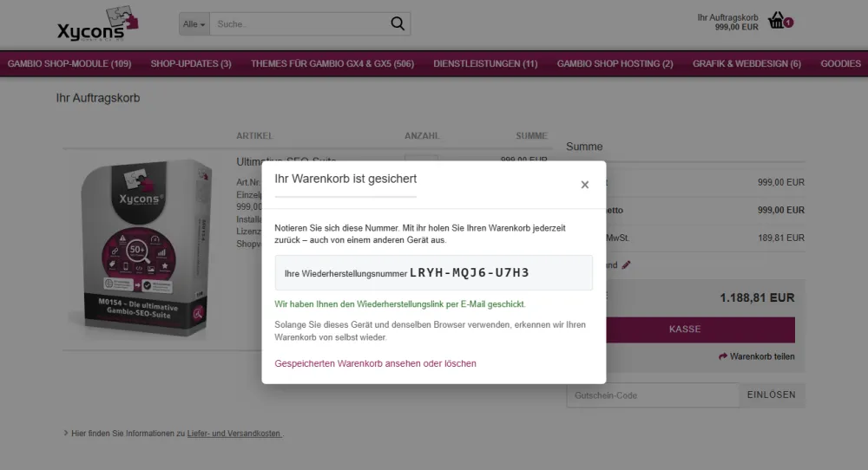Click the ANZAHL column header
The height and width of the screenshot is (470, 868).
[x=422, y=136]
